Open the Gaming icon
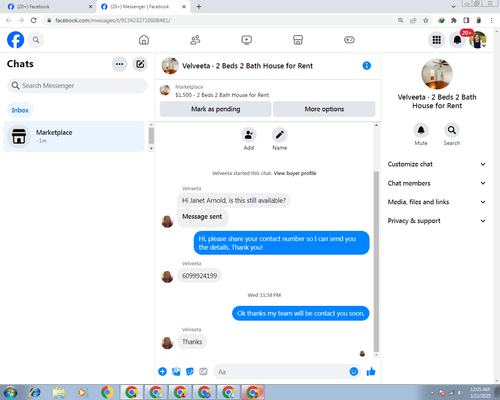Image resolution: width=500 pixels, height=400 pixels. pos(349,40)
